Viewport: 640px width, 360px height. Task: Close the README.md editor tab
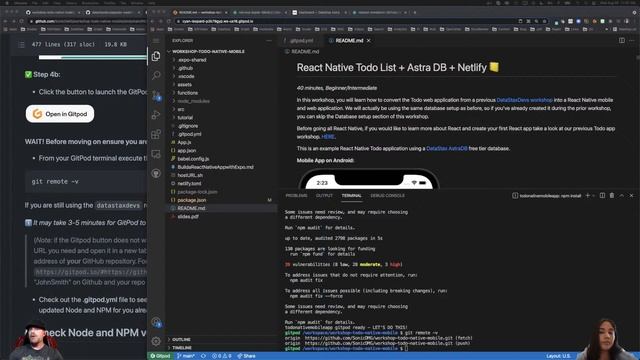pyautogui.click(x=369, y=40)
